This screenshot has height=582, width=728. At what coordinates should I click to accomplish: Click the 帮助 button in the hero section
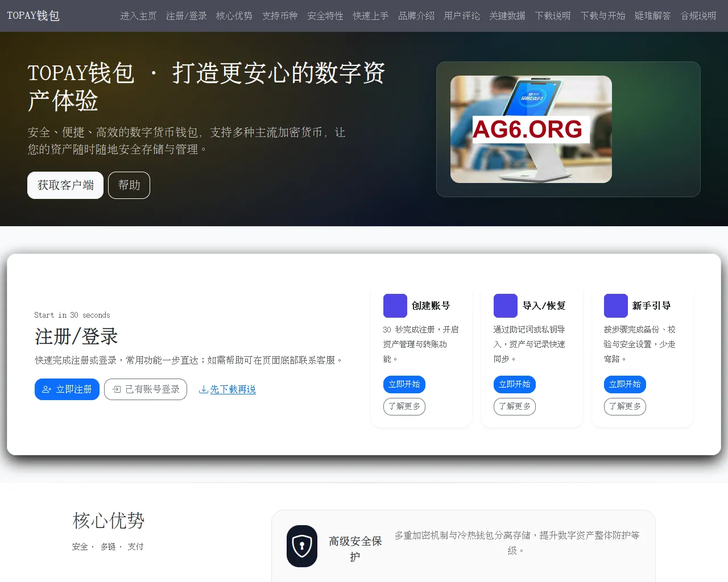[x=129, y=185]
